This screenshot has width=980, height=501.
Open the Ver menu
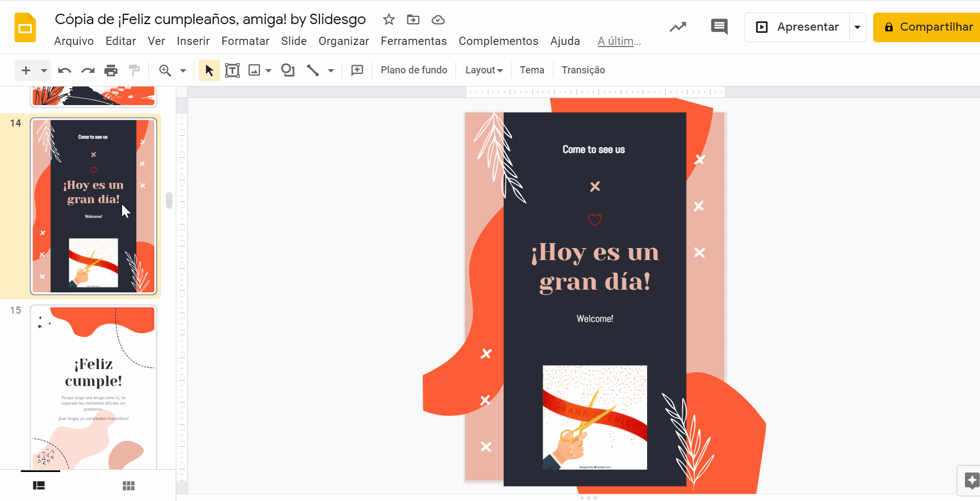(x=157, y=41)
